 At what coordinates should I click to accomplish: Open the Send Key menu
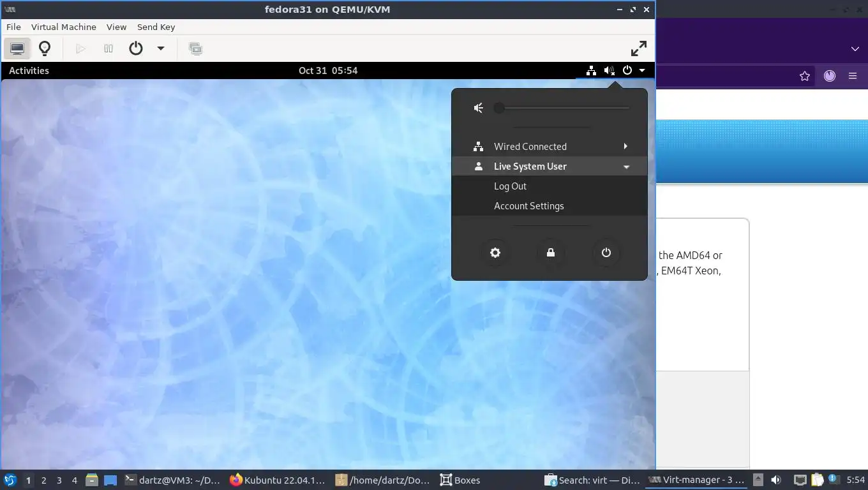point(156,27)
